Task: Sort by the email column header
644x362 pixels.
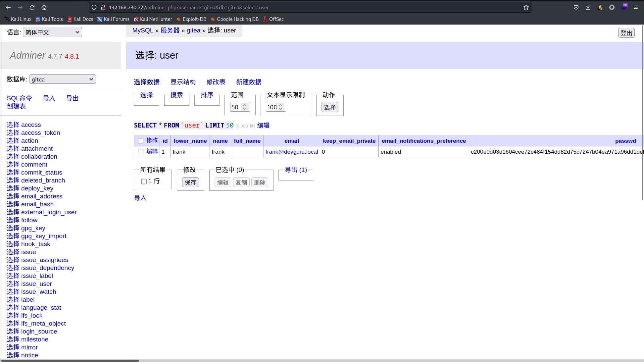Action: [x=292, y=141]
